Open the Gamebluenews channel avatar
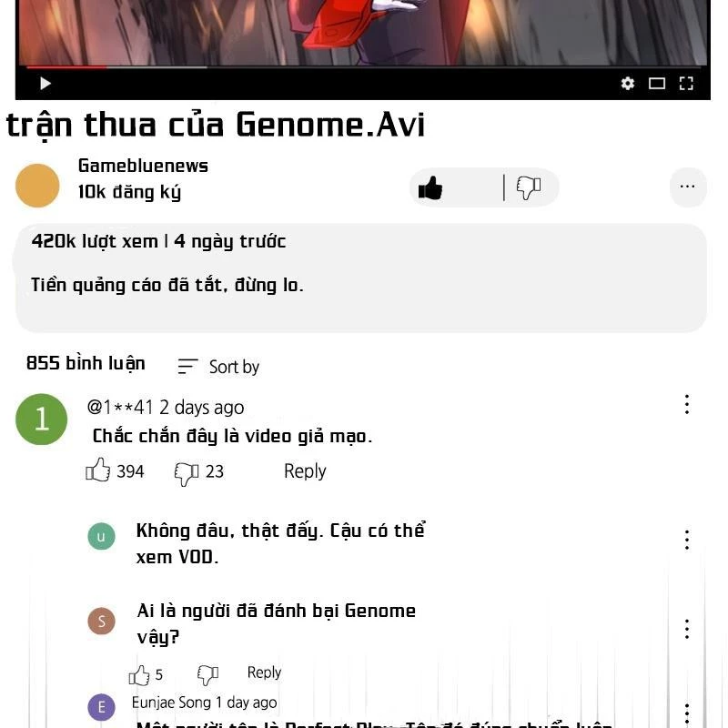 (x=37, y=186)
